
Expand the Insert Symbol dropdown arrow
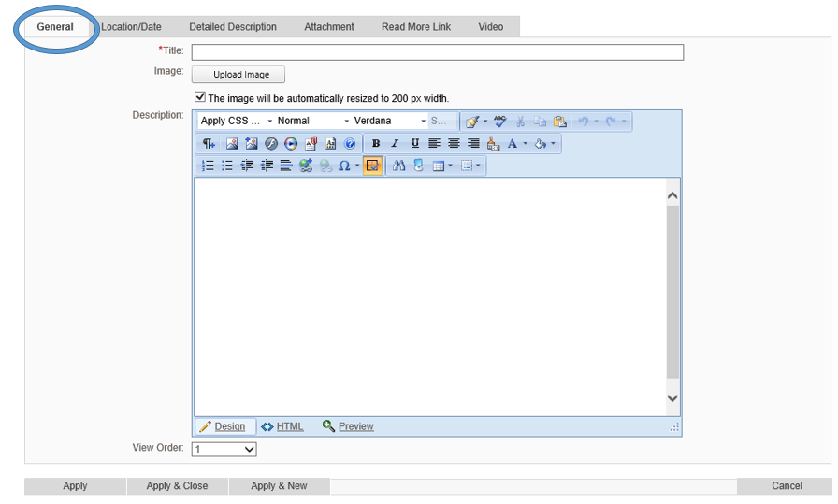click(357, 166)
